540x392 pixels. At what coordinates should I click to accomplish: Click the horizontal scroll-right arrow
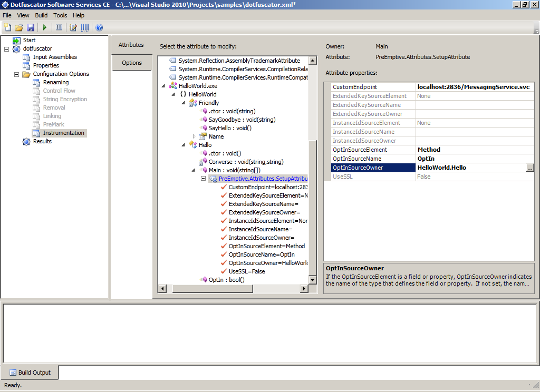[x=304, y=288]
